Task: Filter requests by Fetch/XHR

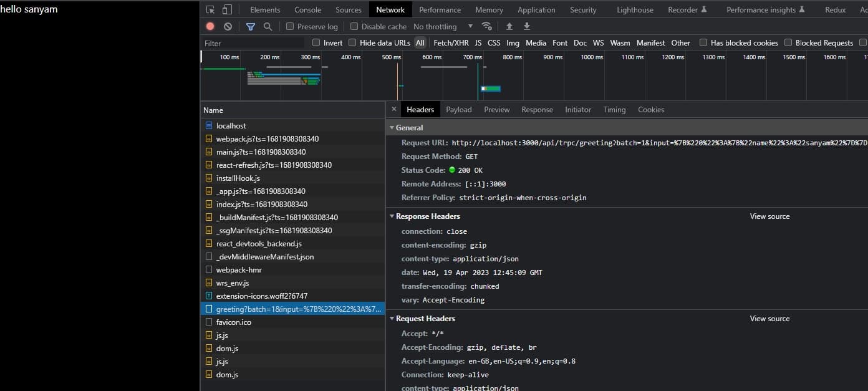Action: (451, 43)
